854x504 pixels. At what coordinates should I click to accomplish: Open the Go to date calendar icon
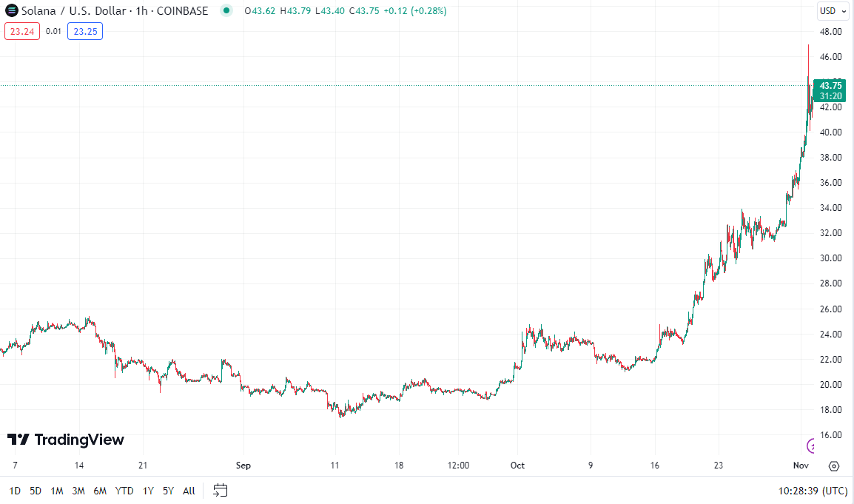[220, 490]
